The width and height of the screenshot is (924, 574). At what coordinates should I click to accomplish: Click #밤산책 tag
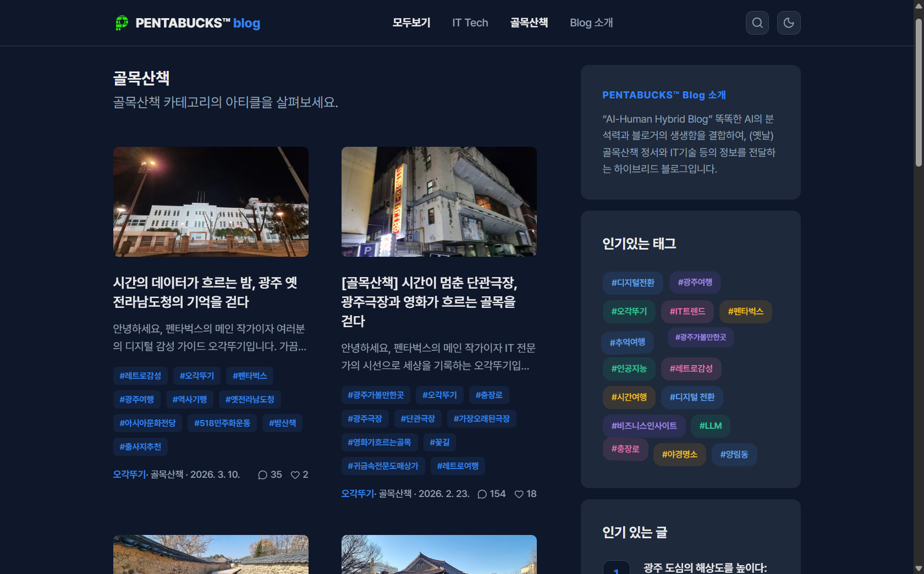click(x=283, y=423)
